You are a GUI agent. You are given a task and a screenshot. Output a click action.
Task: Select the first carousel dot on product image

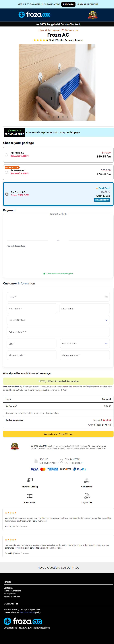(49, 117)
